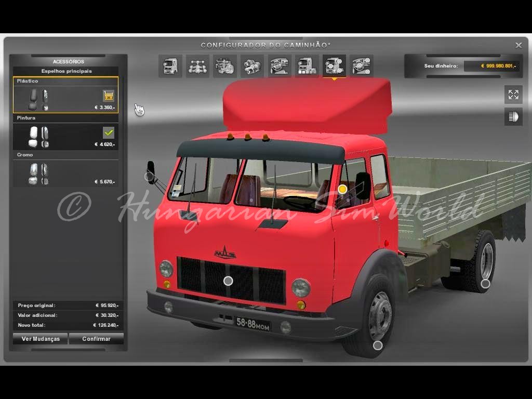
Task: Select the Cromo mirror option
Action: (x=65, y=173)
